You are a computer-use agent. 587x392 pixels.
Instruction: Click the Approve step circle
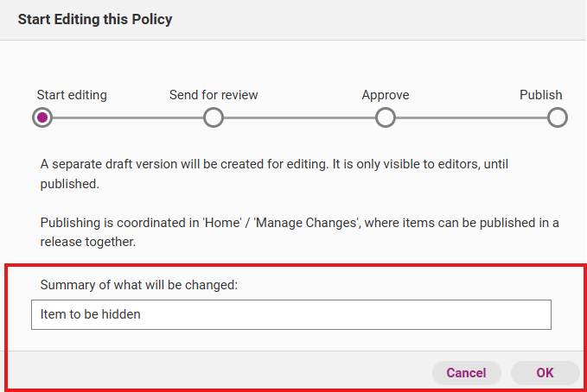tap(386, 117)
